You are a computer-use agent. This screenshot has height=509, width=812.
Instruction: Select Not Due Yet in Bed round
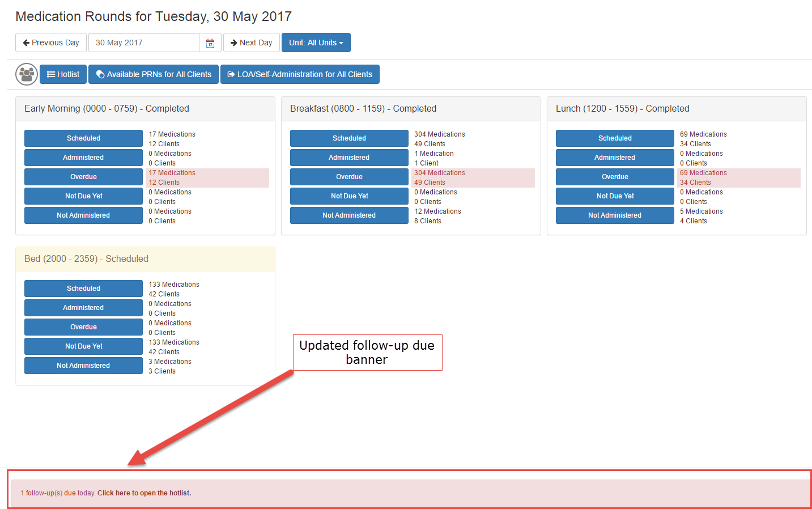tap(83, 346)
